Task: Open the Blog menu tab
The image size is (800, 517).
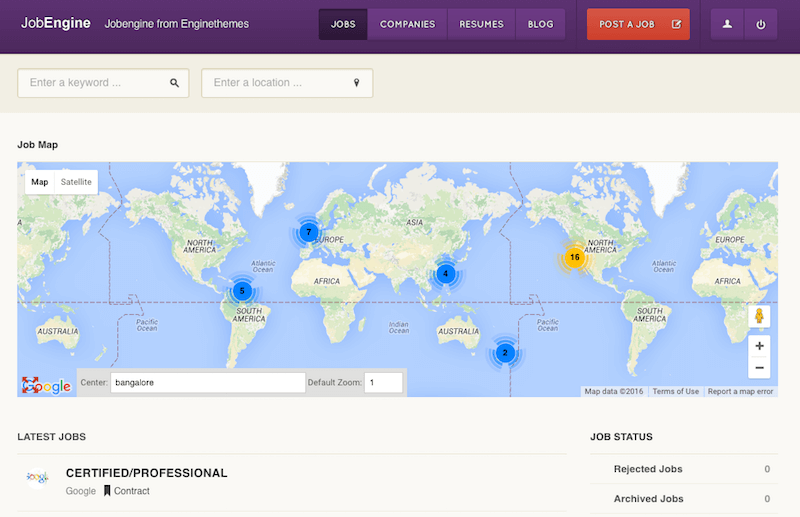Action: (x=540, y=24)
